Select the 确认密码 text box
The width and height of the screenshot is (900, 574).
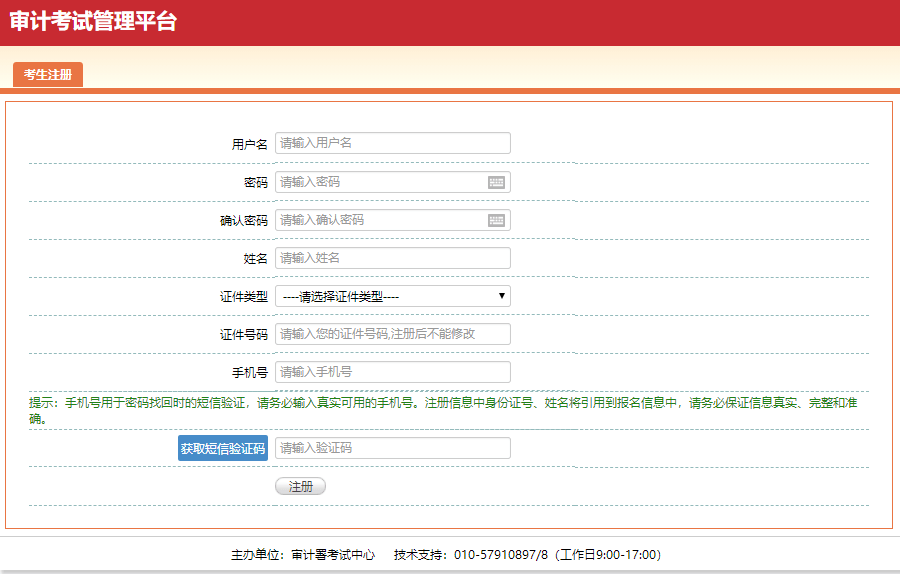380,220
